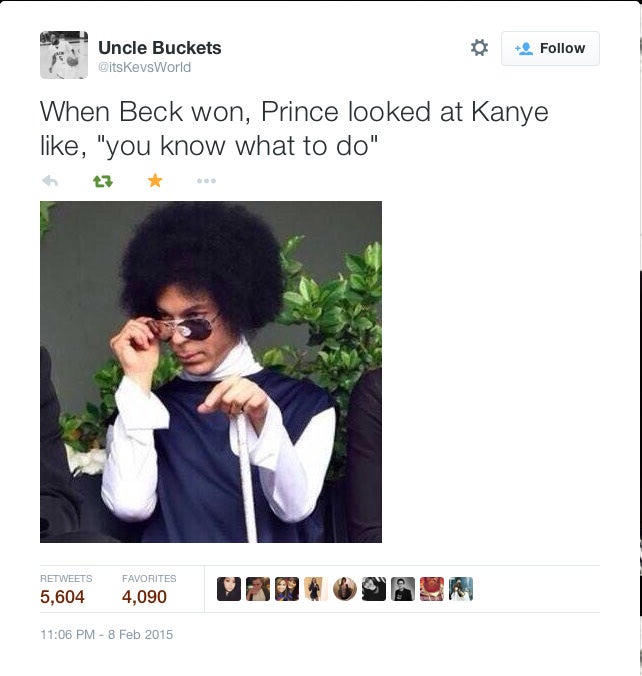Toggle the orange favorite star
Viewport: 642px width, 676px height.
click(x=155, y=181)
